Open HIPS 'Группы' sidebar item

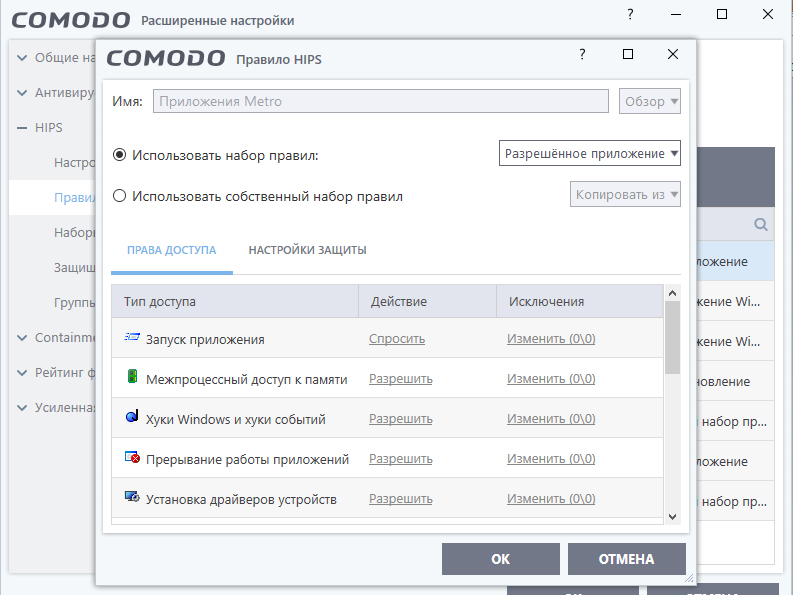click(74, 303)
